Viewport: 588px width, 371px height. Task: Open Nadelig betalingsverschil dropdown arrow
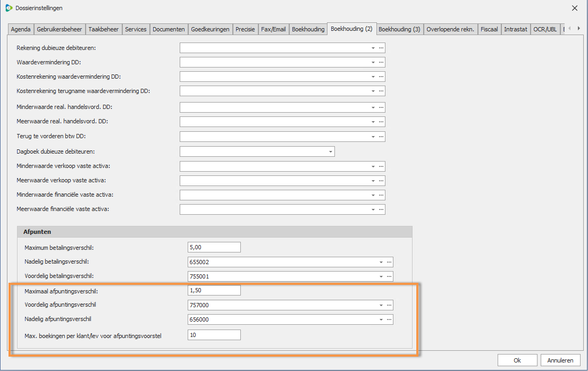point(381,262)
